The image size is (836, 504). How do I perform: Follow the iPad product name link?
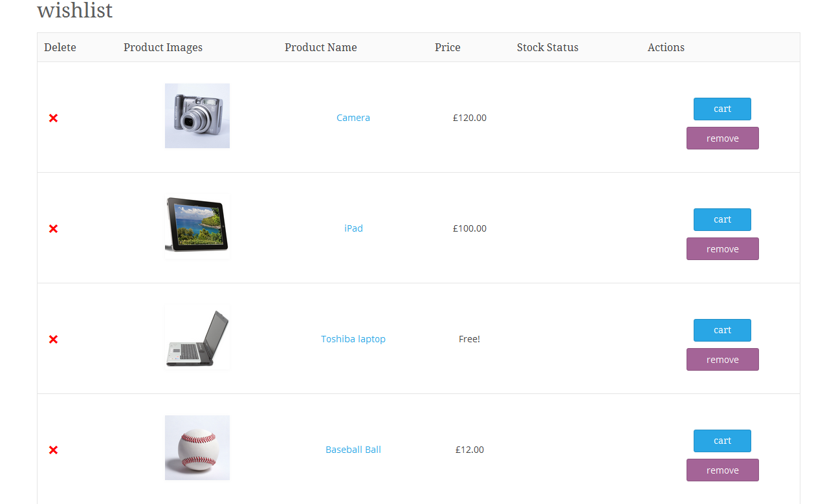coord(353,228)
